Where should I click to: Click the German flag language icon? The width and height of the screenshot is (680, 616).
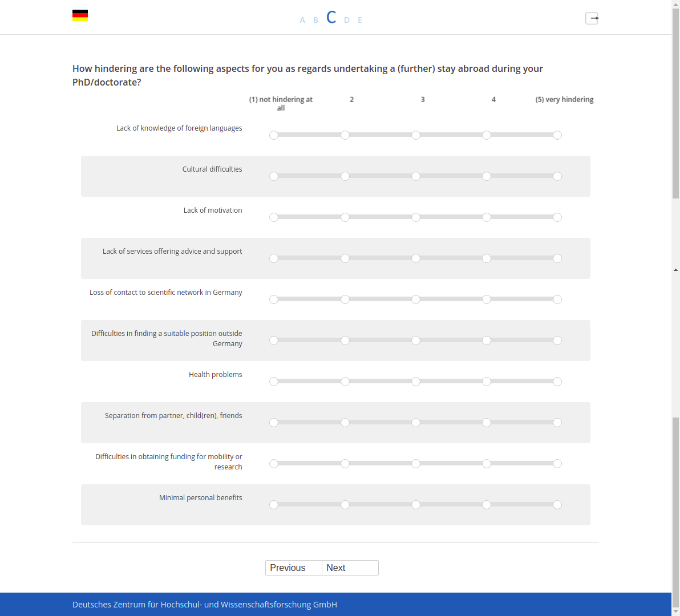(x=80, y=15)
